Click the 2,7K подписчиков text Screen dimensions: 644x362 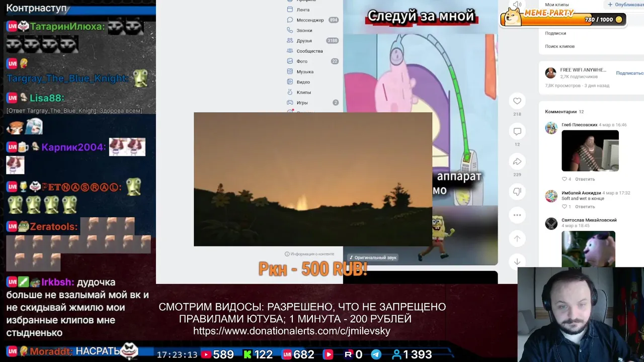[x=579, y=76]
